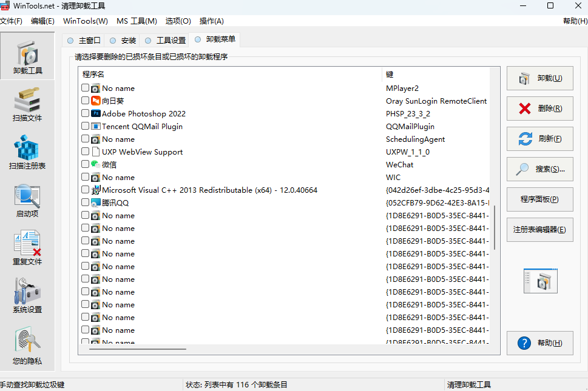The width and height of the screenshot is (588, 391).
Task: Check the box for 腾讯QQ
Action: point(85,202)
